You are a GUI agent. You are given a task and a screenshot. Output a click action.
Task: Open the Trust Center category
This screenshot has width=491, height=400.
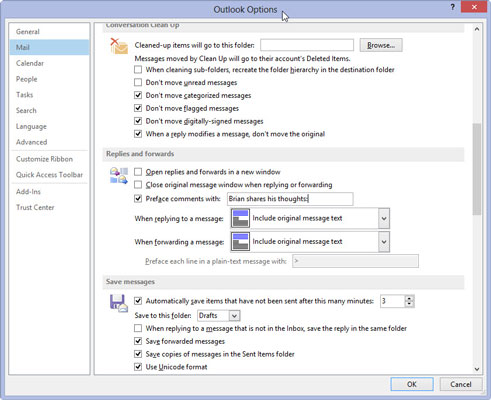pyautogui.click(x=49, y=207)
